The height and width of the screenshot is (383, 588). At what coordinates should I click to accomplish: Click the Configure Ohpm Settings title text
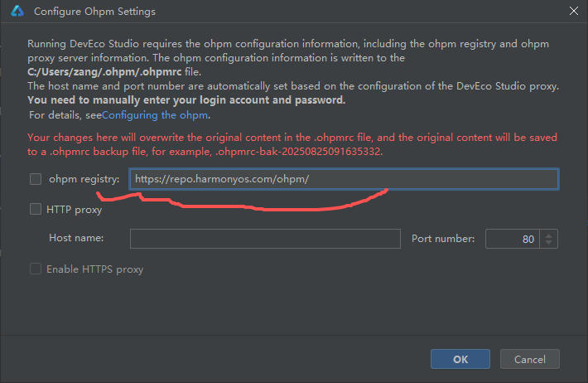94,12
